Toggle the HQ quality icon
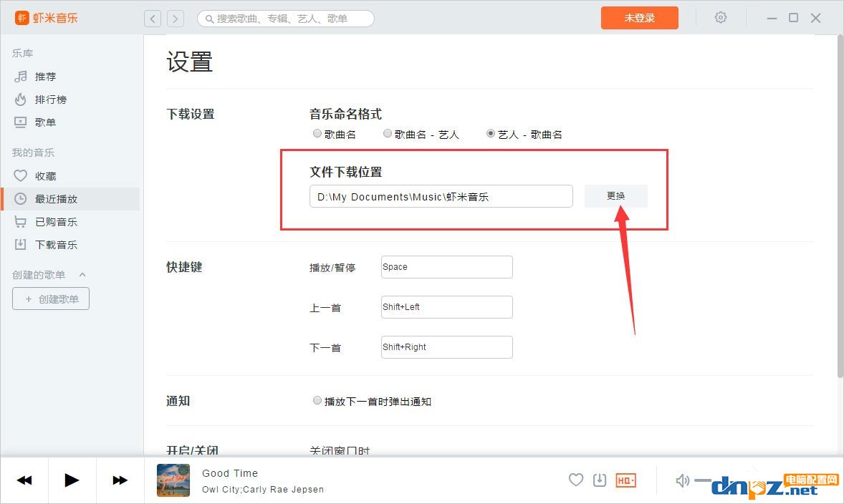The height and width of the screenshot is (504, 844). pyautogui.click(x=626, y=480)
